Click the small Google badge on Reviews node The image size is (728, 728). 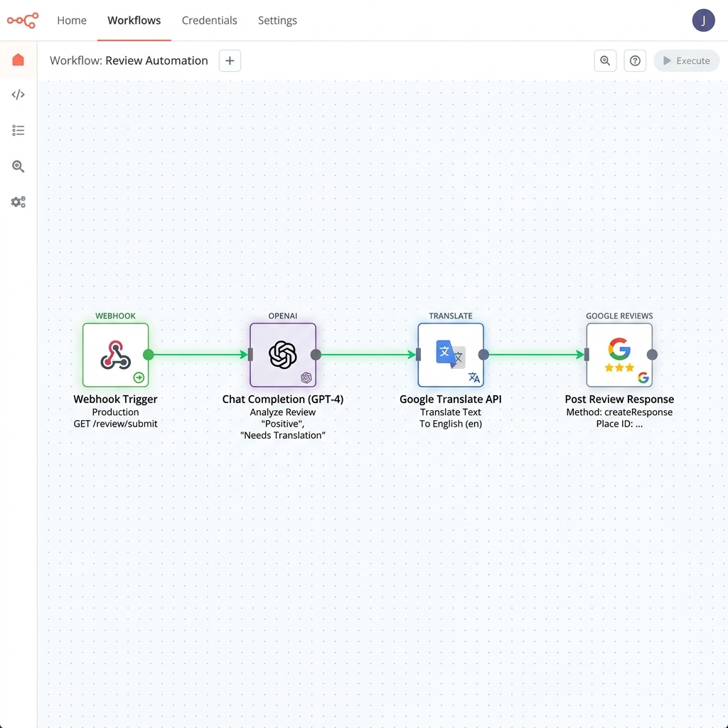pos(643,378)
